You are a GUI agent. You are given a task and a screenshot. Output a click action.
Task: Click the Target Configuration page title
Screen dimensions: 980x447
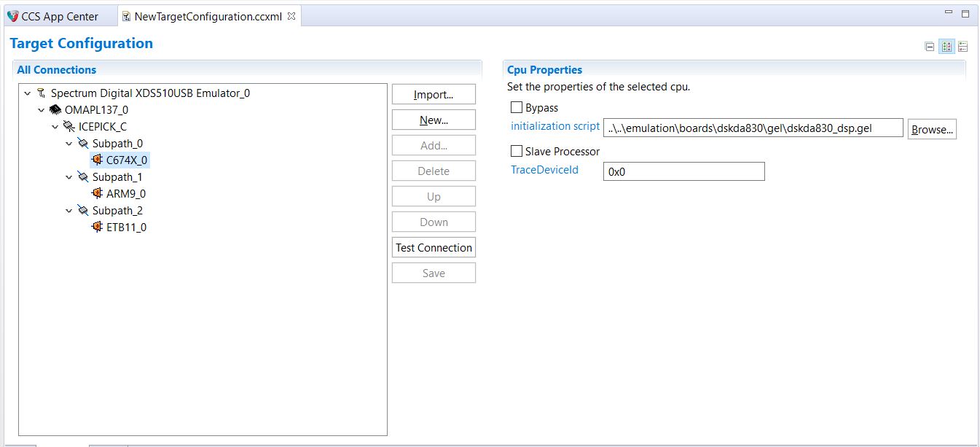pyautogui.click(x=82, y=43)
